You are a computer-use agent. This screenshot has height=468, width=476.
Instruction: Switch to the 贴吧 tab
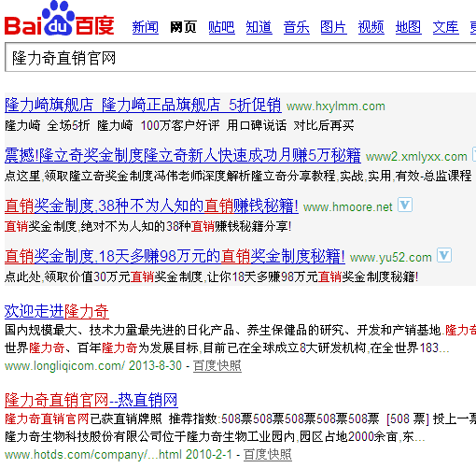[221, 27]
